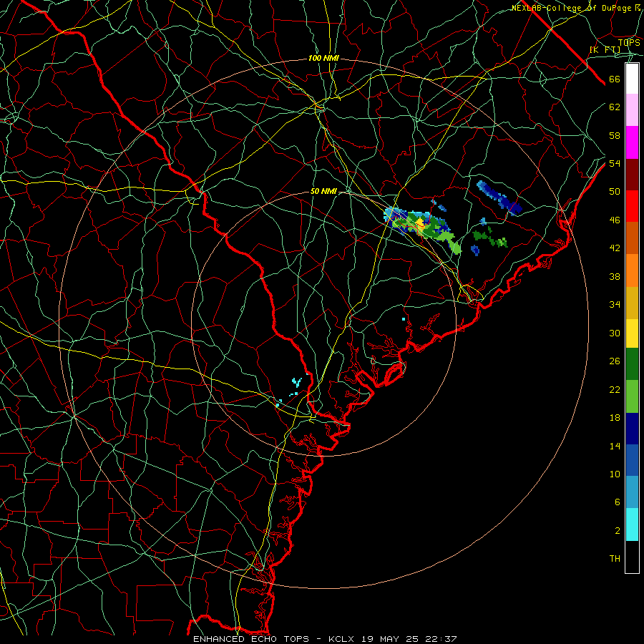Click the 18 scale value
The height and width of the screenshot is (644, 644).
[615, 418]
